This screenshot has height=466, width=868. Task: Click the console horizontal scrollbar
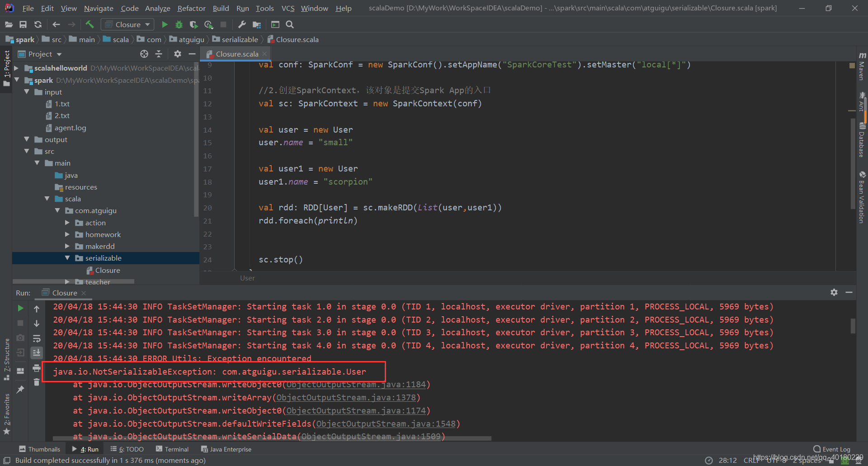point(272,438)
